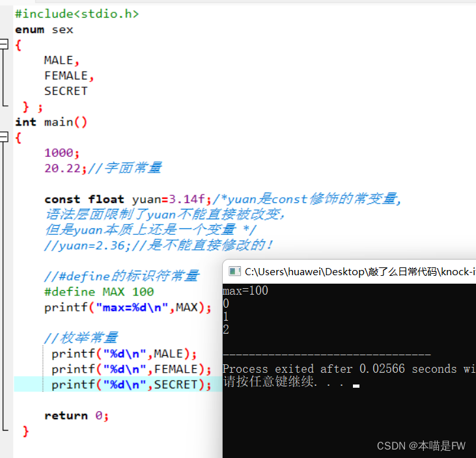This screenshot has width=476, height=458.
Task: Click the 'return 0;' line
Action: coord(76,416)
